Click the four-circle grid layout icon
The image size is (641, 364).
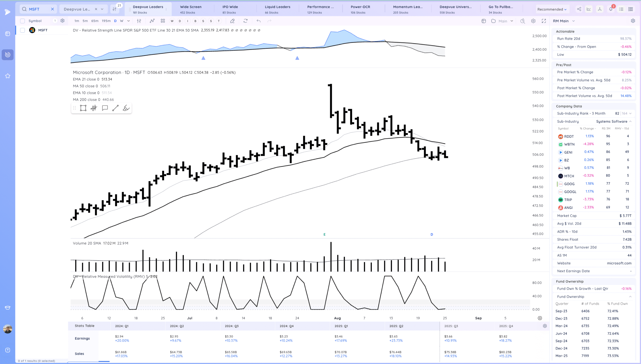[163, 21]
